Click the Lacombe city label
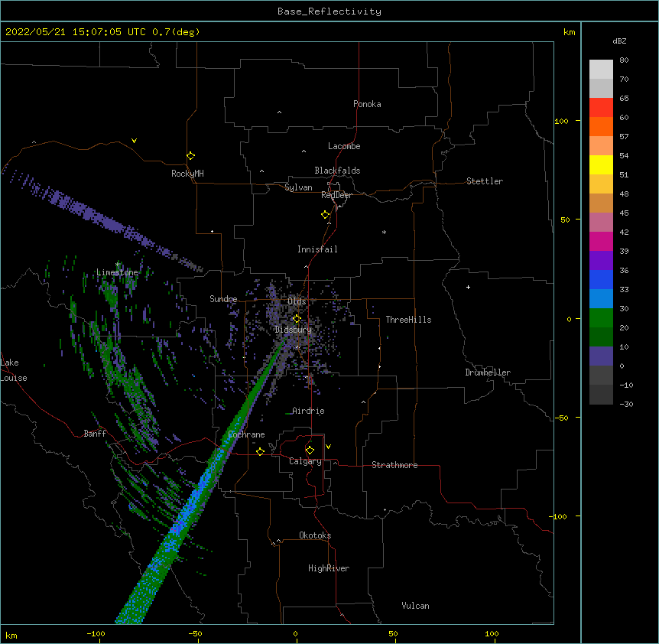659x644 pixels. (x=344, y=146)
